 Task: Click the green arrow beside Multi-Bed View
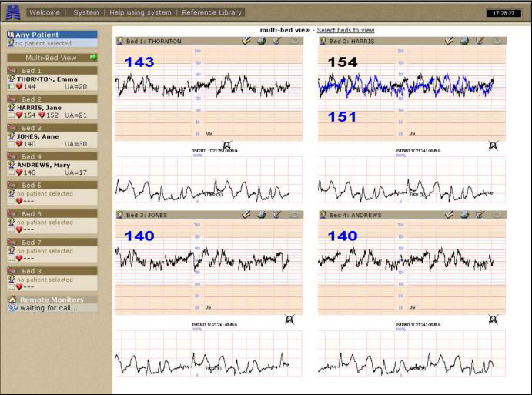tap(93, 57)
